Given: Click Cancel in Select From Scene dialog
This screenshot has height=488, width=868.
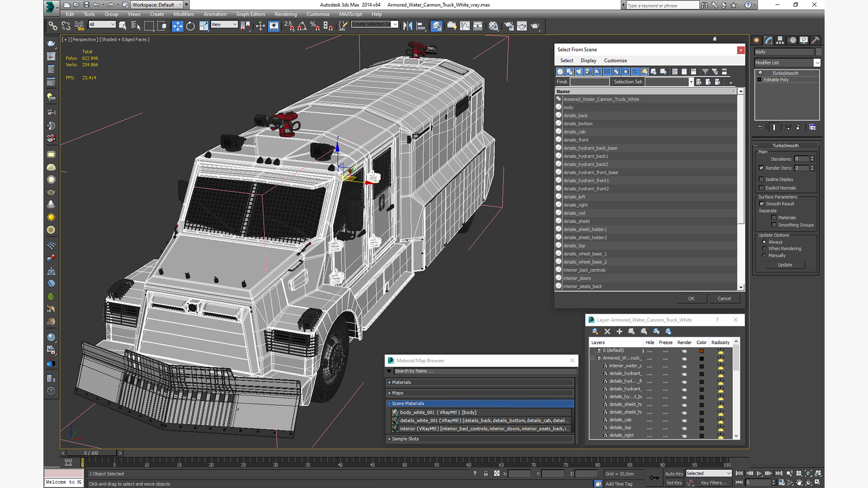Looking at the screenshot, I should click(724, 299).
